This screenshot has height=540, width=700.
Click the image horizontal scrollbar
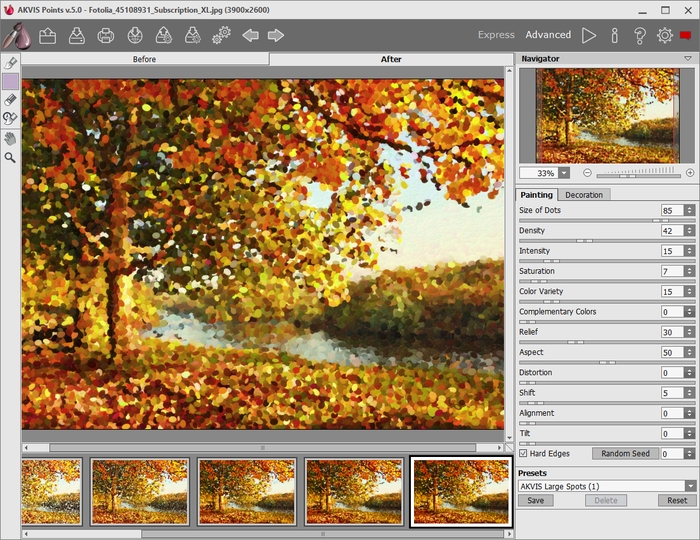pyautogui.click(x=263, y=447)
